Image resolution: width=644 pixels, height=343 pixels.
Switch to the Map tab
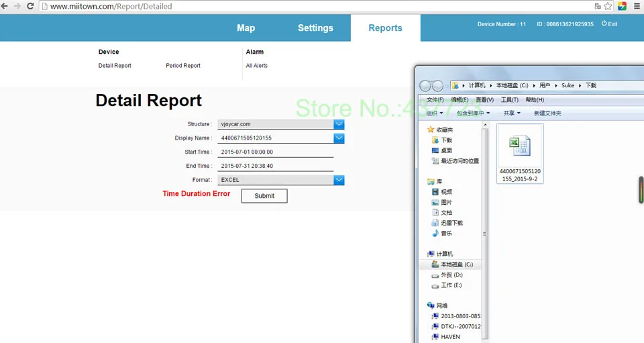tap(246, 28)
